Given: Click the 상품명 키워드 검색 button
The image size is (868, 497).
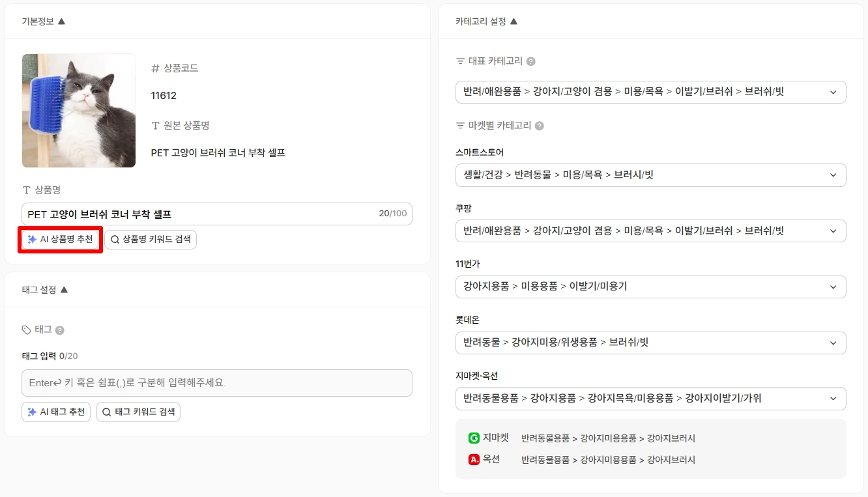Looking at the screenshot, I should click(x=151, y=240).
